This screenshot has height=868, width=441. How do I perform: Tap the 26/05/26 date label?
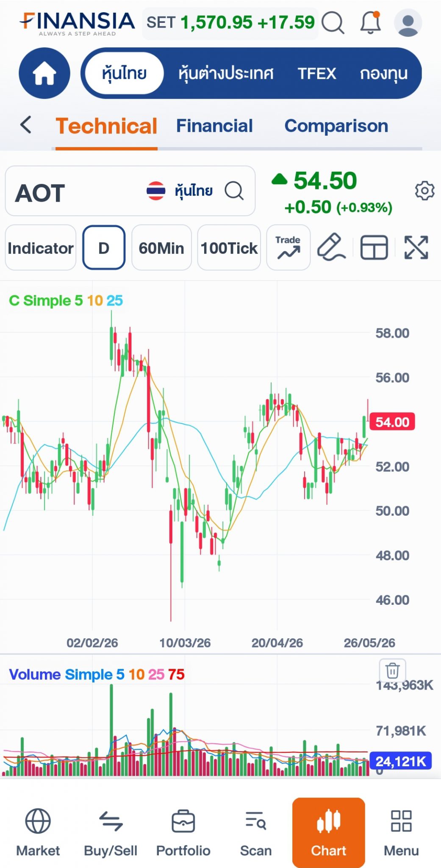369,643
